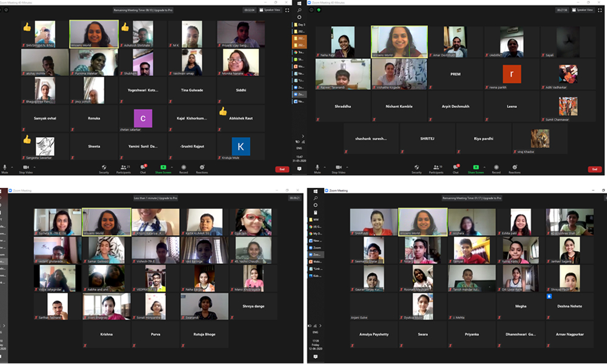Open Reactions in the top-left meeting

click(202, 168)
